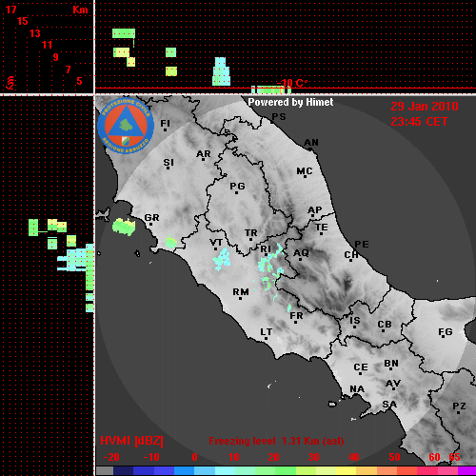The image size is (476, 476).
Task: Click the AR city label
Action: tap(204, 154)
